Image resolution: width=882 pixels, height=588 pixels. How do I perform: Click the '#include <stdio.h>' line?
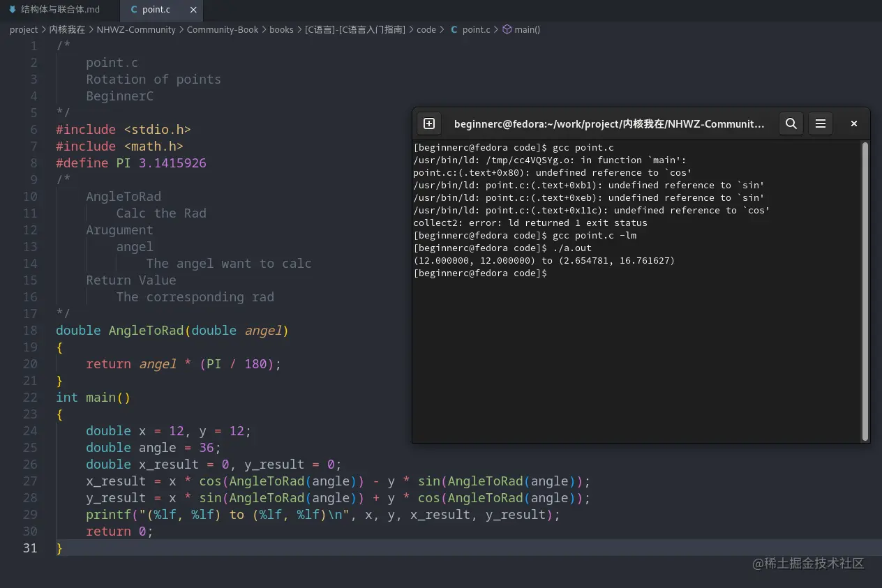124,129
